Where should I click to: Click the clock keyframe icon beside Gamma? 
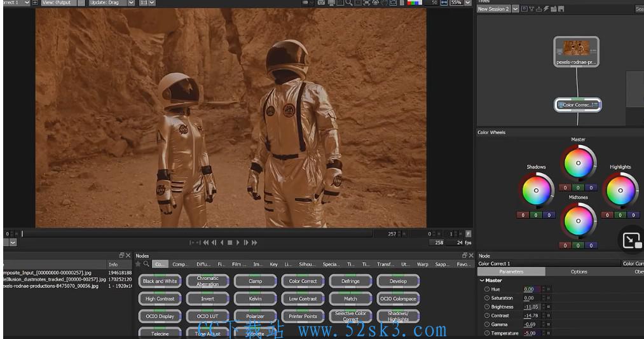pyautogui.click(x=487, y=324)
